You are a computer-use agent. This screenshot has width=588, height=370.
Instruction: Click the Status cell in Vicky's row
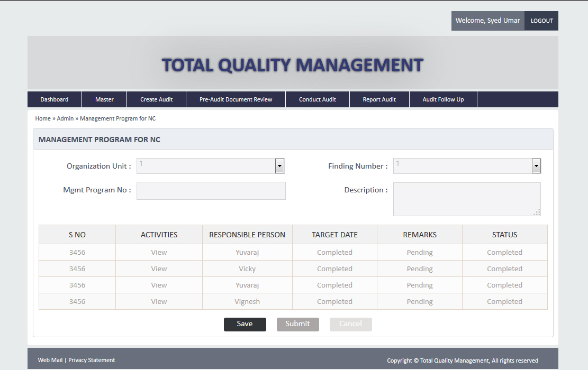pos(505,269)
